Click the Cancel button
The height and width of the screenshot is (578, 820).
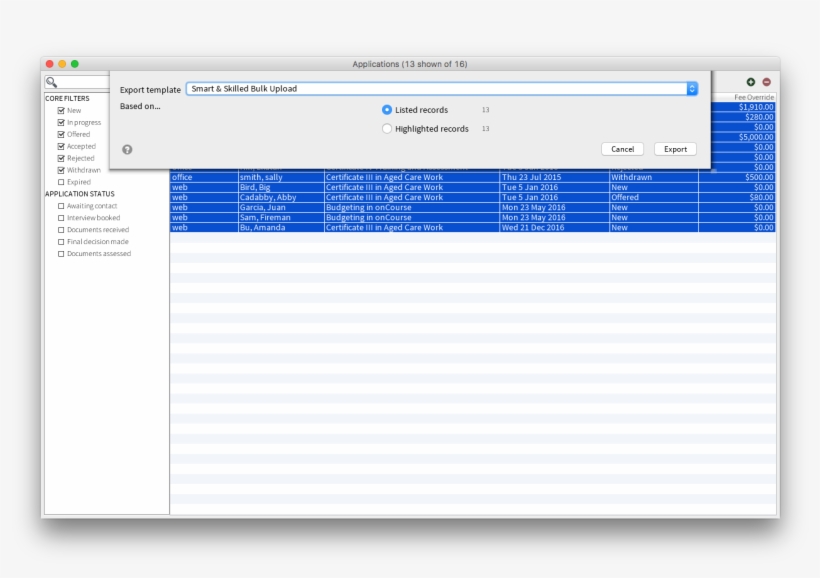(x=621, y=148)
